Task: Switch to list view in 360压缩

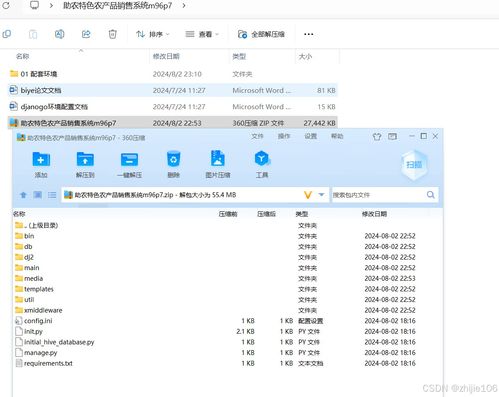Action: point(52,195)
